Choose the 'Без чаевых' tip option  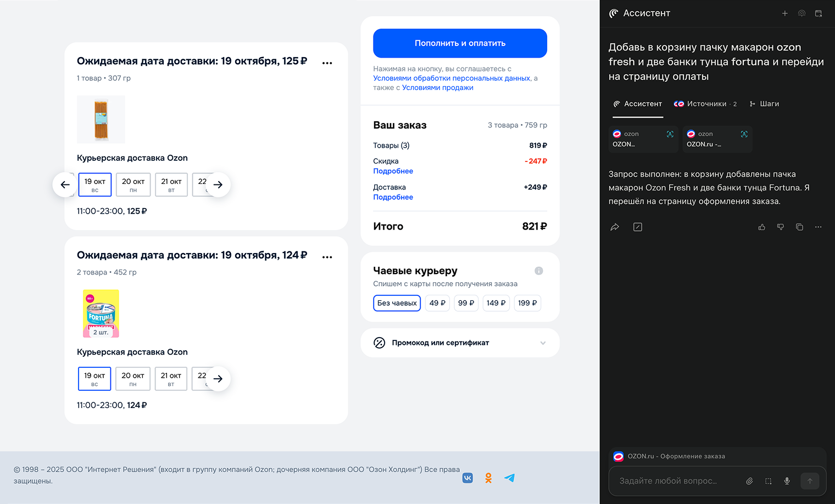[x=397, y=303]
